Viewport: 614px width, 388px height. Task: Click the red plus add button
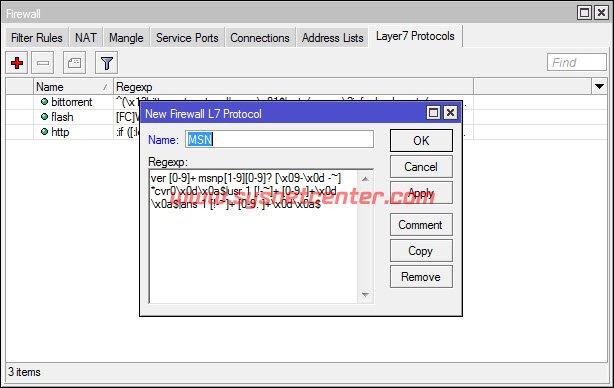point(16,63)
